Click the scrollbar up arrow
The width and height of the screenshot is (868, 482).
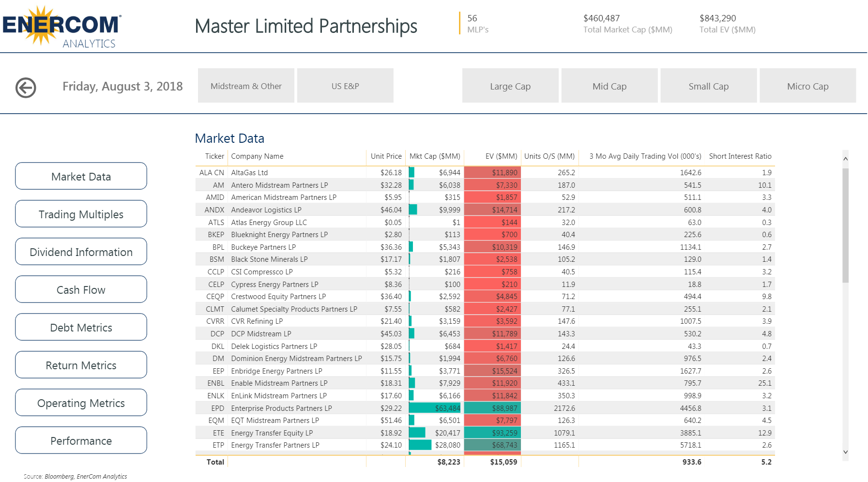[845, 159]
